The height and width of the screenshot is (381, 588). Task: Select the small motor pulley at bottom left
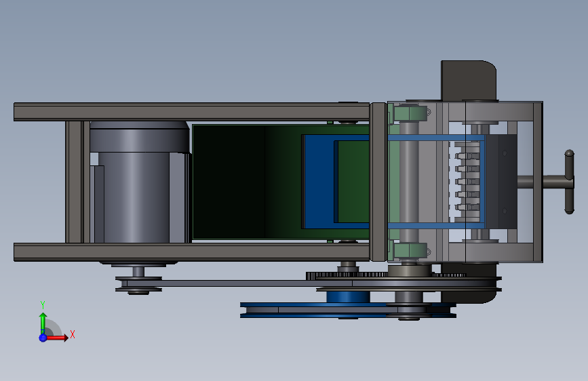point(138,285)
